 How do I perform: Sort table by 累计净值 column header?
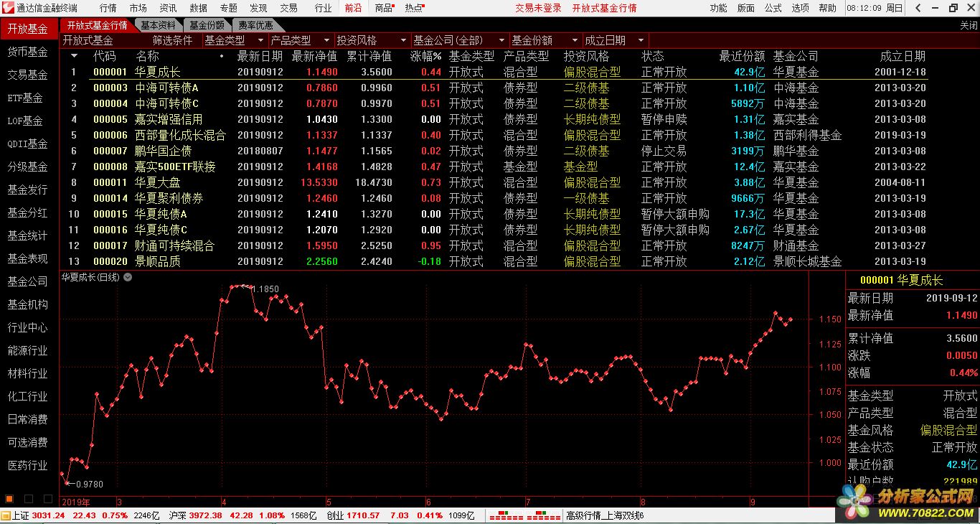pyautogui.click(x=369, y=56)
